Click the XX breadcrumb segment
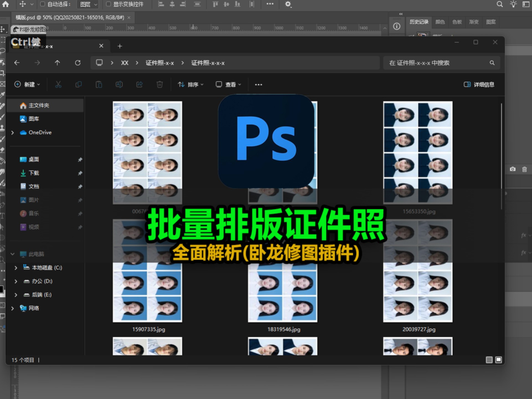532x399 pixels. [125, 63]
